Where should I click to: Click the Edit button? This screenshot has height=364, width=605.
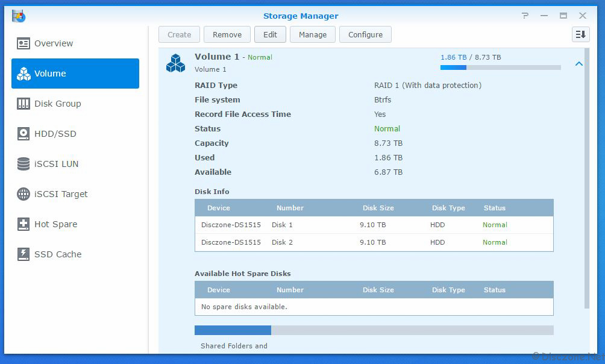pyautogui.click(x=270, y=35)
